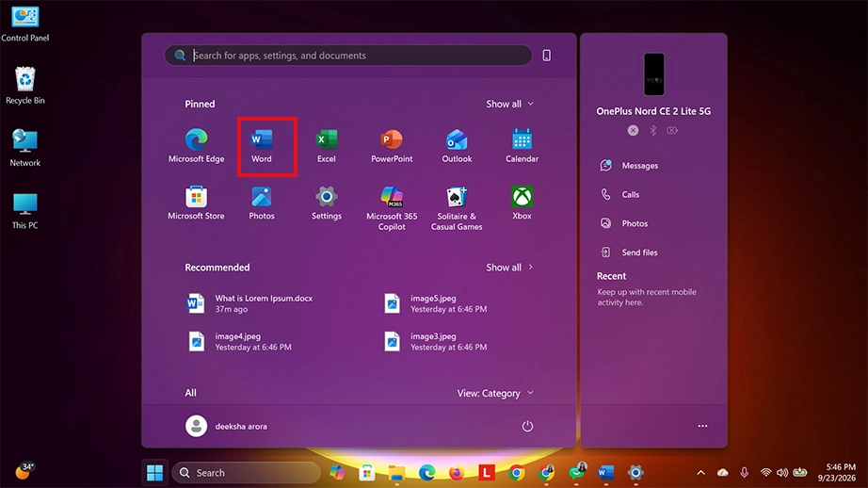Screen dimensions: 868x488
Task: Click the phone Bluetooth status icon
Action: coord(653,130)
